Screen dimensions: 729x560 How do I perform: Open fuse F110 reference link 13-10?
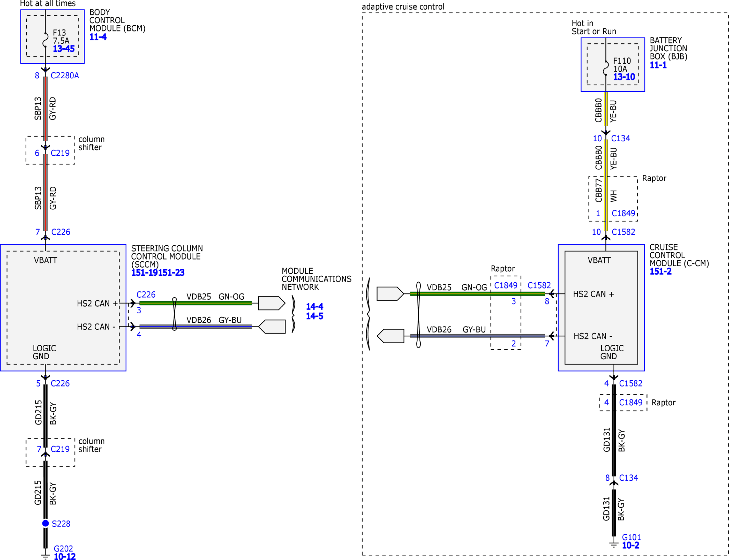click(624, 77)
